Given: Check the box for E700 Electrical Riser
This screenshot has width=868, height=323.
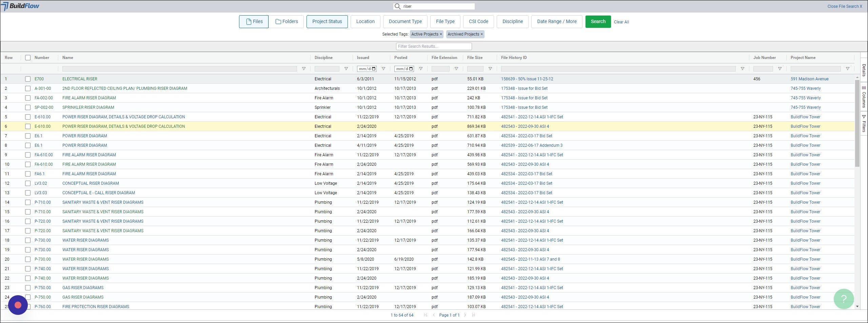Looking at the screenshot, I should [x=28, y=79].
